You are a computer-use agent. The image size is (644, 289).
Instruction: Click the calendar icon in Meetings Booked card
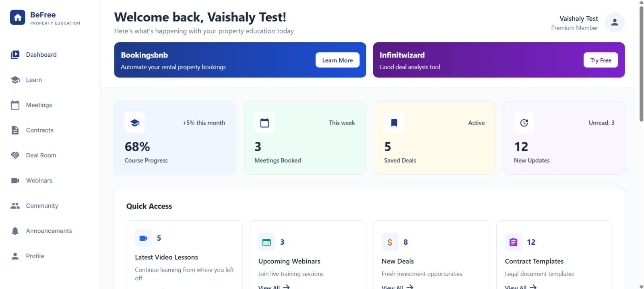[x=264, y=123]
